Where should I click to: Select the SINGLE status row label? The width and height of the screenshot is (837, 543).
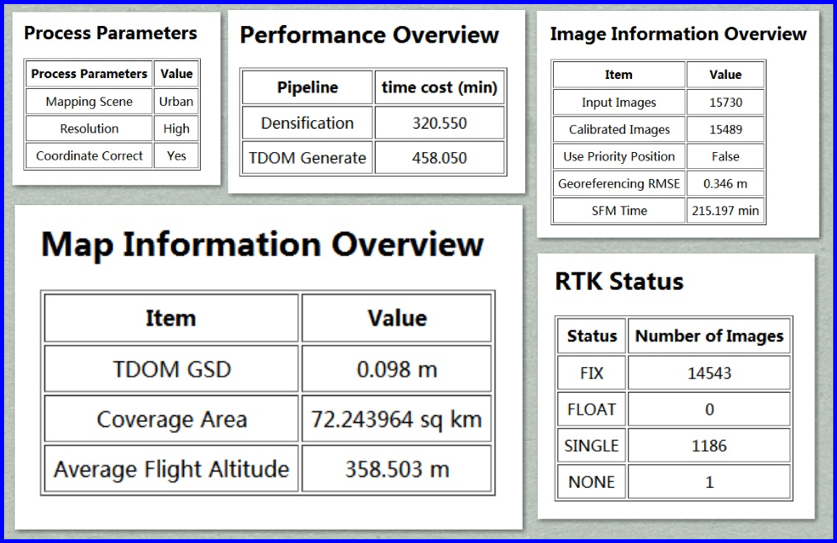[592, 445]
